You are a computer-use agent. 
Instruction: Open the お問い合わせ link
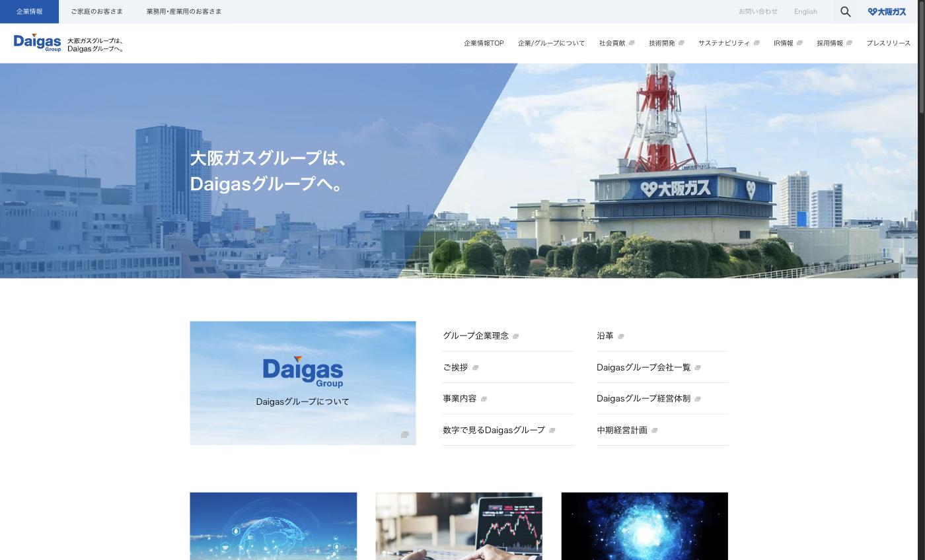click(758, 11)
